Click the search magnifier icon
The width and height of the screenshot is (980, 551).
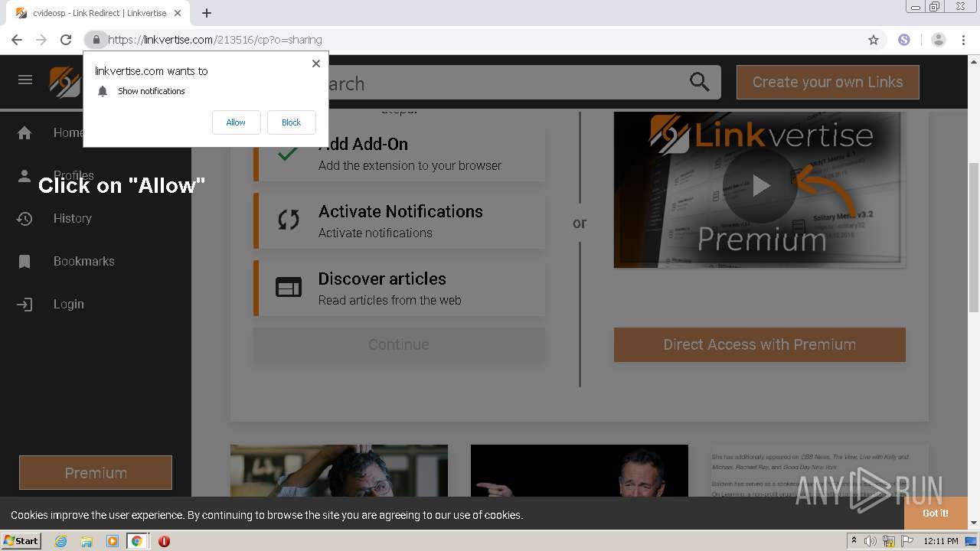699,82
